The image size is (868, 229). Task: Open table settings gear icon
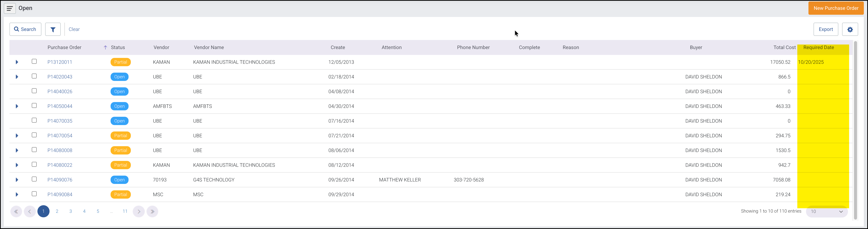coord(850,30)
